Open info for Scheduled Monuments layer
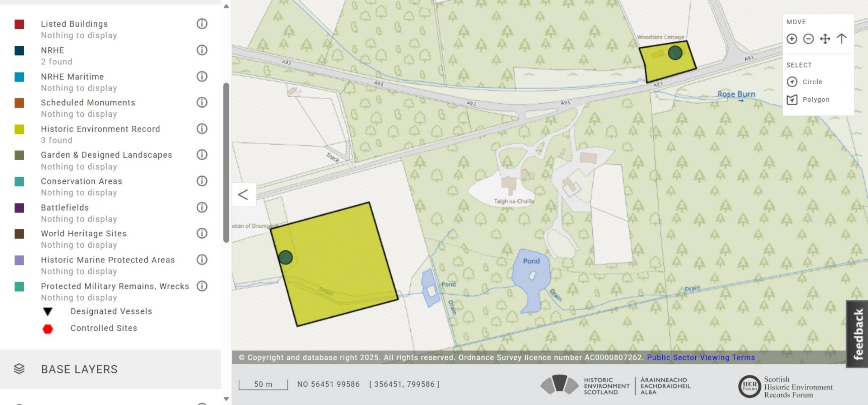Screen dimensions: 868x405 coord(202,102)
